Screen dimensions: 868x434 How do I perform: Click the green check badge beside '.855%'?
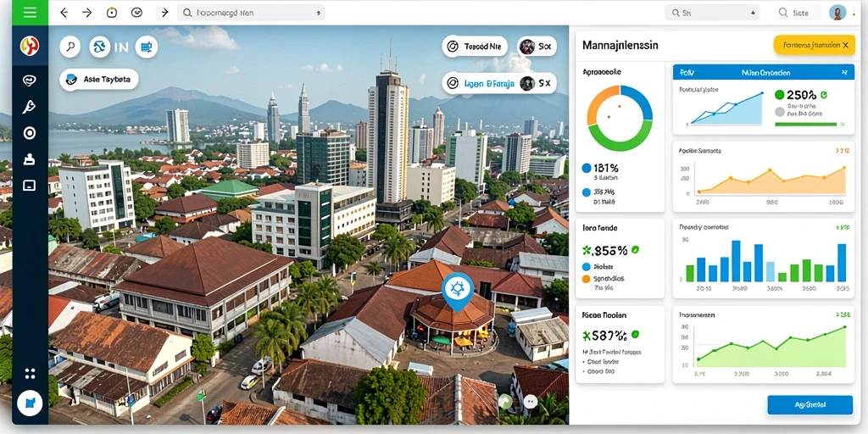(x=635, y=250)
